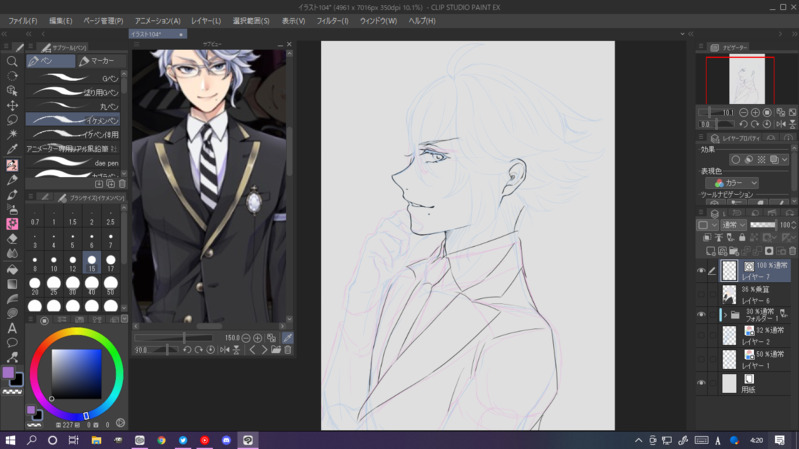This screenshot has height=449, width=799.
Task: Select 丸ペン sub tool
Action: [x=73, y=106]
